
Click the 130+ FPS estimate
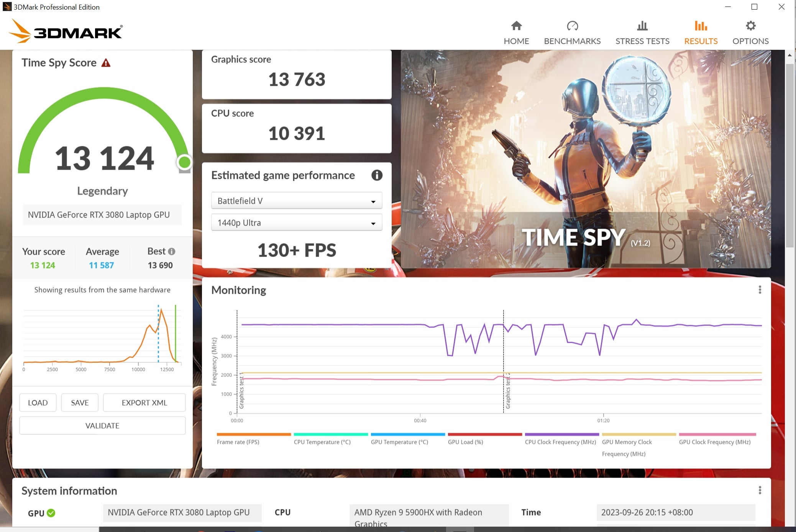[x=297, y=250]
